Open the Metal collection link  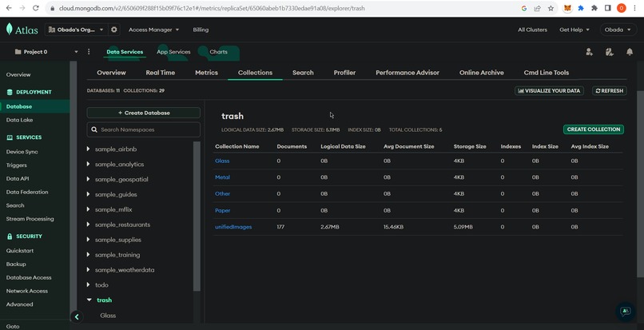(x=223, y=177)
